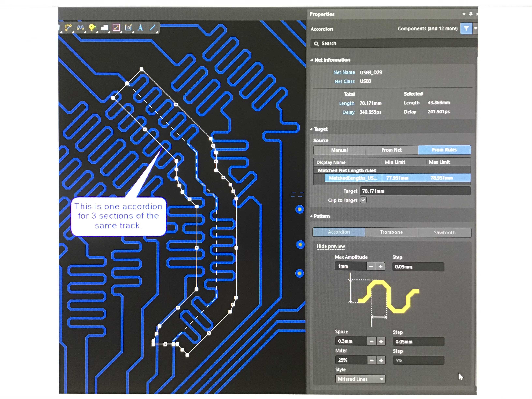Image resolution: width=532 pixels, height=399 pixels.
Task: Click the selection filter funnel button
Action: pos(466,29)
